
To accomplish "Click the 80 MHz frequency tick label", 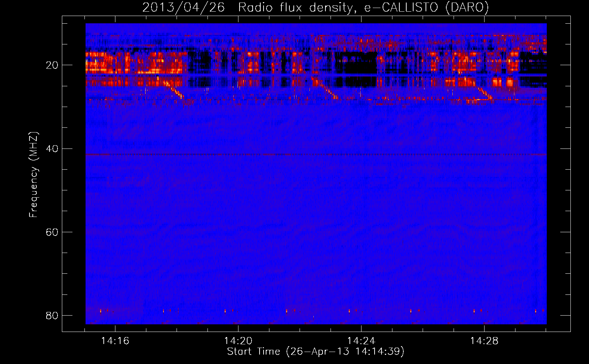I will [52, 315].
